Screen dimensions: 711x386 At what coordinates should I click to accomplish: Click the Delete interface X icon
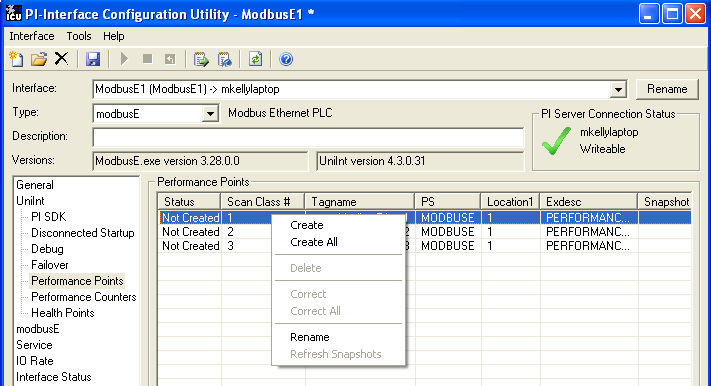[x=61, y=59]
